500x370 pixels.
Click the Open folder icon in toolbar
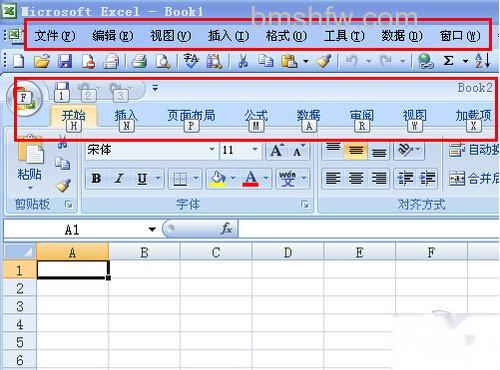coord(42,61)
